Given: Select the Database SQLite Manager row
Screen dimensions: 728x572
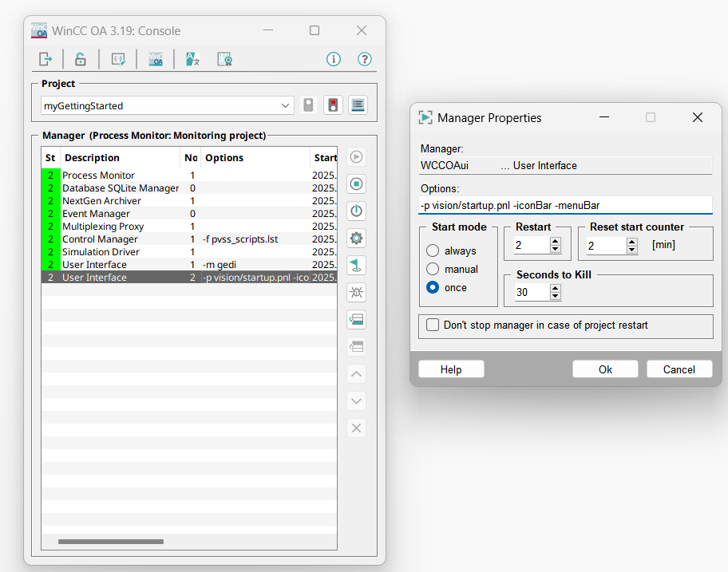Looking at the screenshot, I should coord(189,188).
